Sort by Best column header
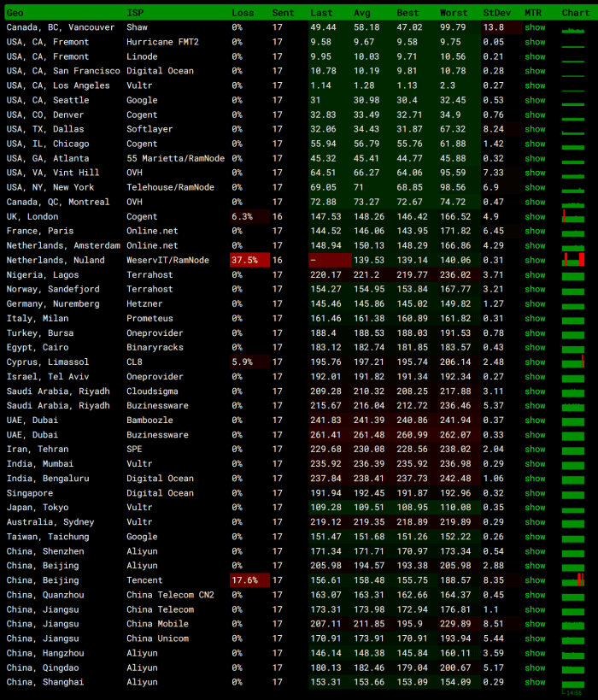This screenshot has width=598, height=700. point(407,13)
